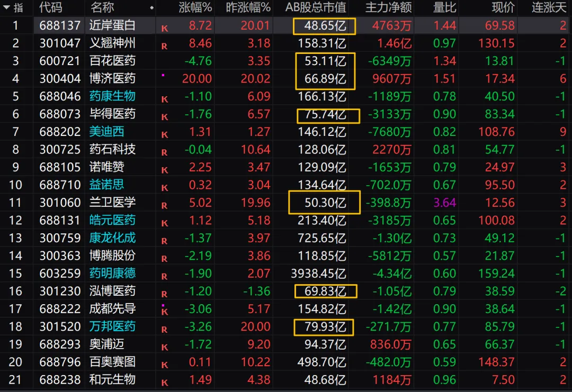Click the R marker icon for 康龙化成
Viewport: 572px width, 392px height.
point(165,241)
